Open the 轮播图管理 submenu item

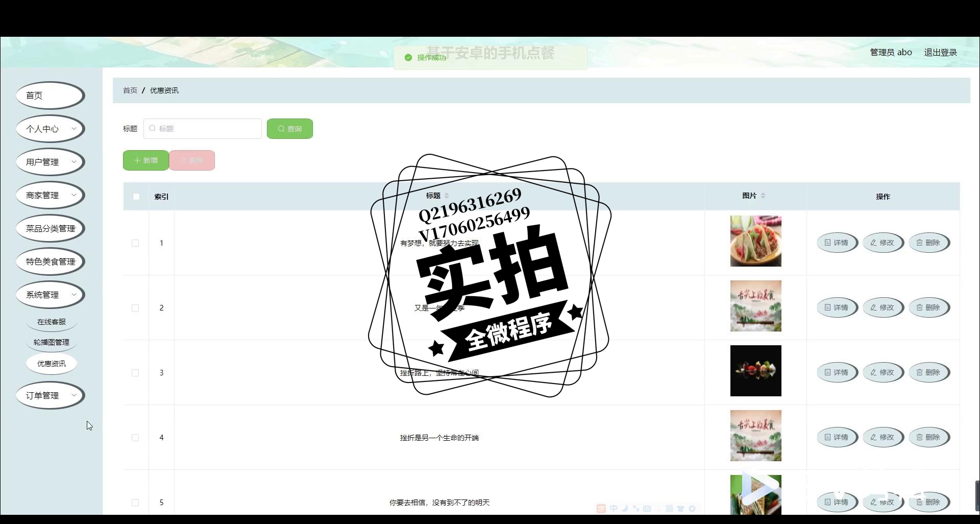tap(52, 342)
